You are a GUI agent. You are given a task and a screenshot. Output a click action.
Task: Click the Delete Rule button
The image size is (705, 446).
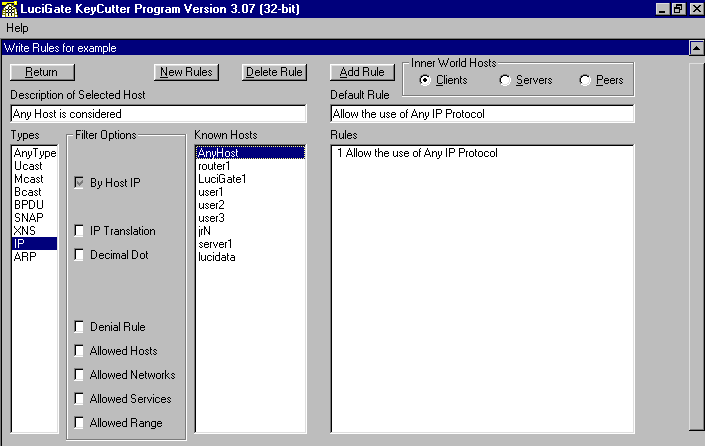click(x=274, y=72)
